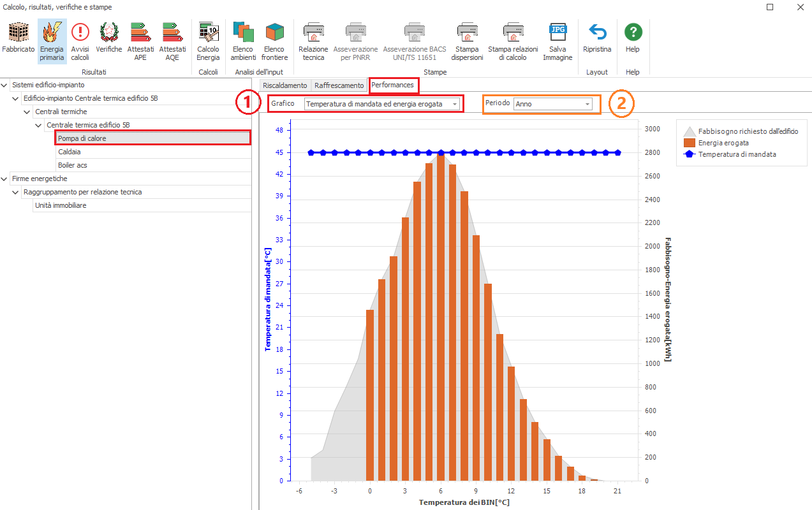This screenshot has height=510, width=812.
Task: Launch Calcolo Energia calculator
Action: tap(208, 38)
